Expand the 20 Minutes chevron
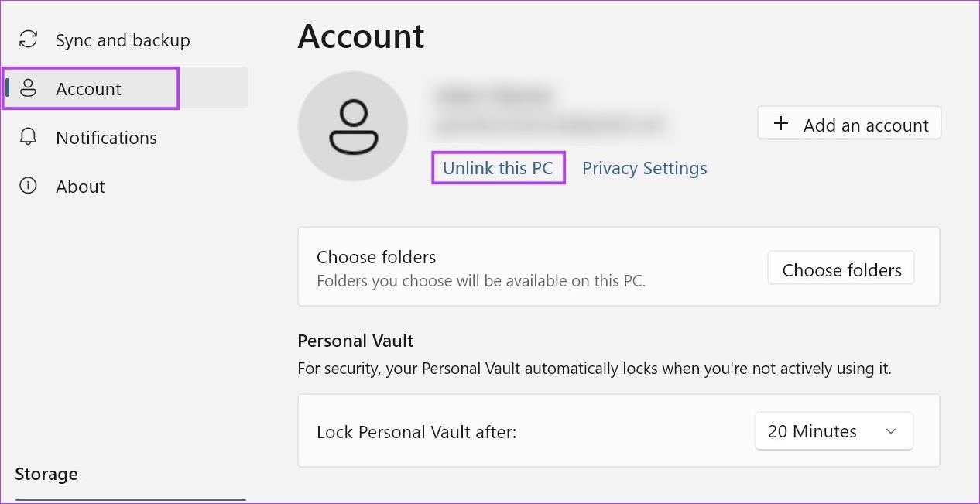This screenshot has width=980, height=504. pos(891,431)
